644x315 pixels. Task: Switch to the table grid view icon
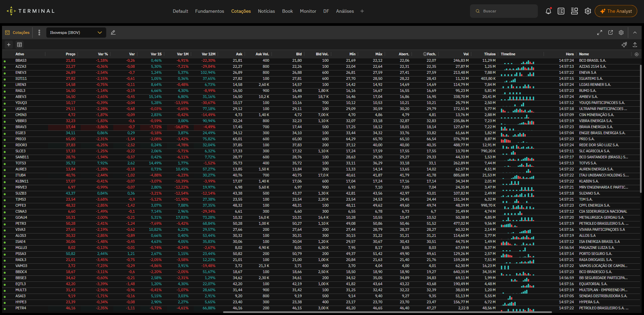point(19,45)
